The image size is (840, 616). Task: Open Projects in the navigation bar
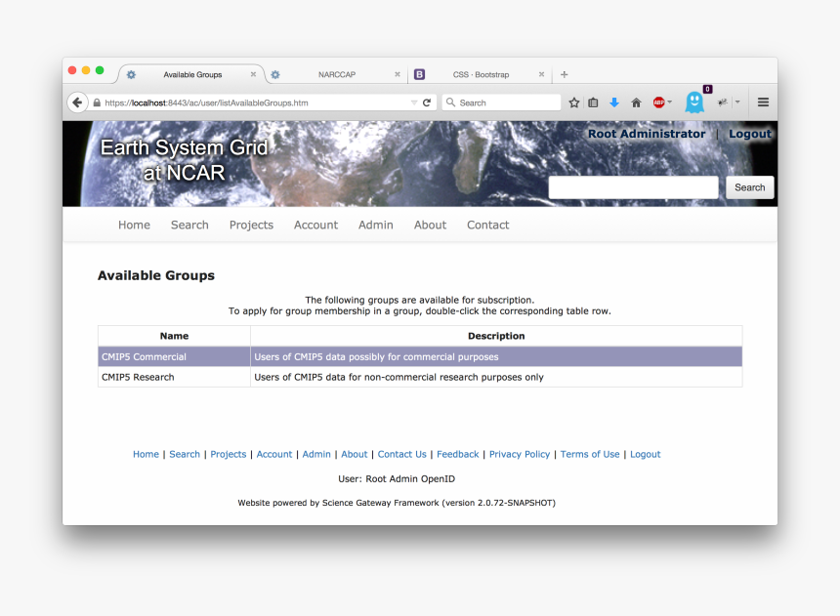[x=251, y=225]
